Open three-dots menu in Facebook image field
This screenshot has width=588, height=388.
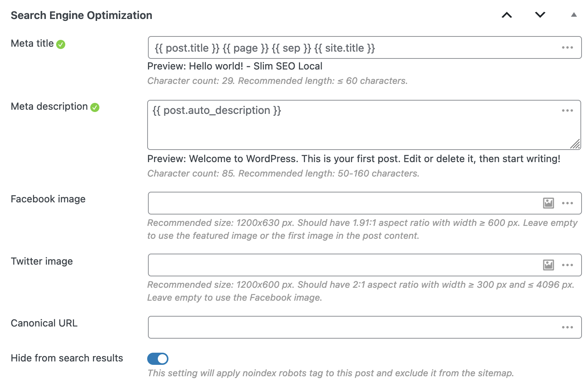click(x=567, y=203)
